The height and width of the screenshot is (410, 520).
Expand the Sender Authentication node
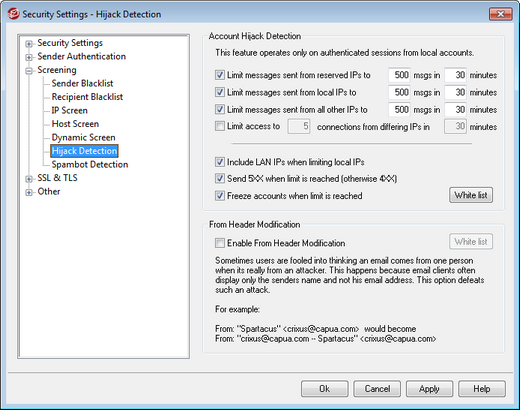[x=29, y=57]
